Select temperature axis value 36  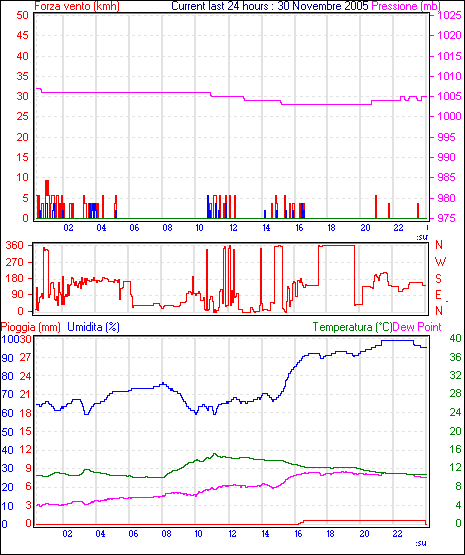tap(455, 357)
